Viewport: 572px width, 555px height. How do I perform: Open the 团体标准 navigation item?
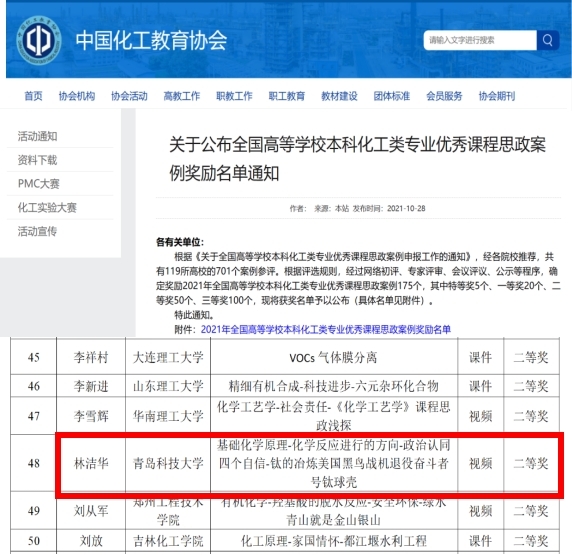392,96
